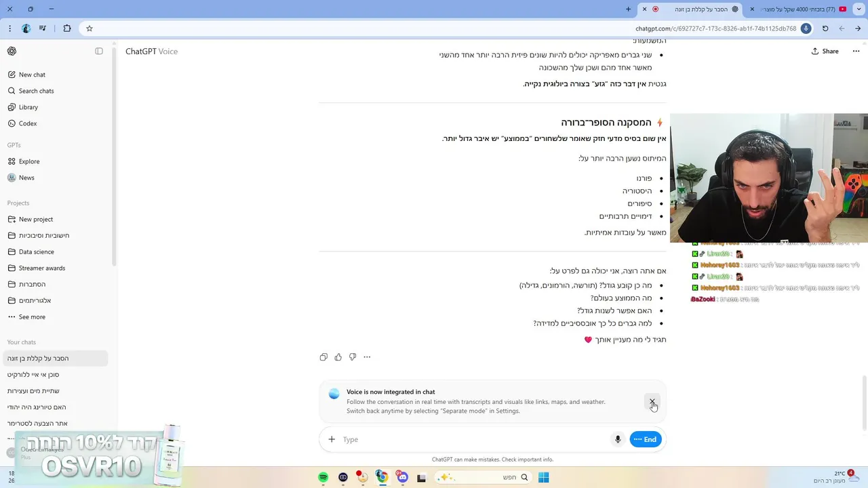Open the ChatGPT Voice model selector

(x=151, y=52)
